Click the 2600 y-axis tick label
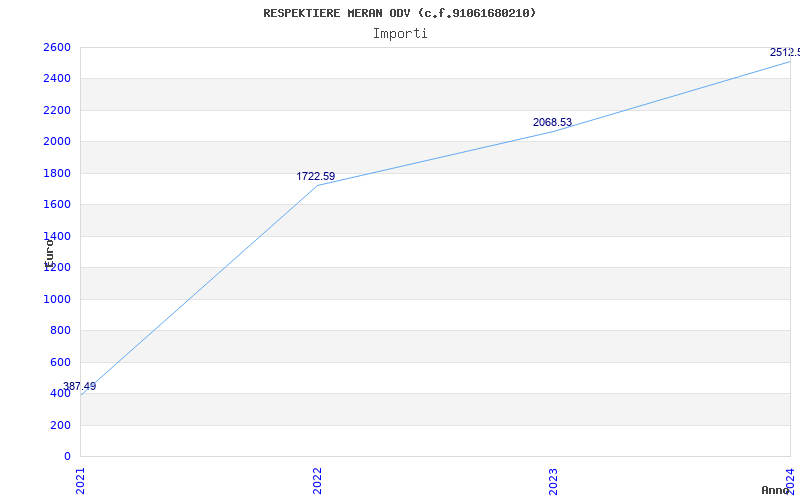Viewport: 800px width, 500px height. tap(57, 47)
